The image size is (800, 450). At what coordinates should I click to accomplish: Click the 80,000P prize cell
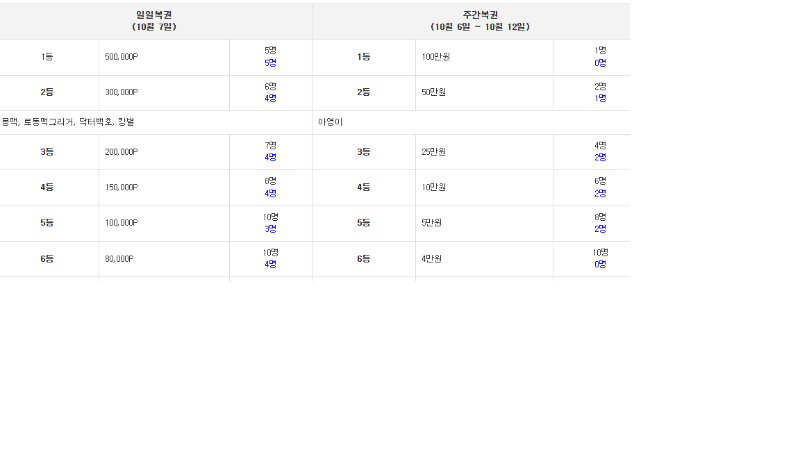pyautogui.click(x=119, y=259)
